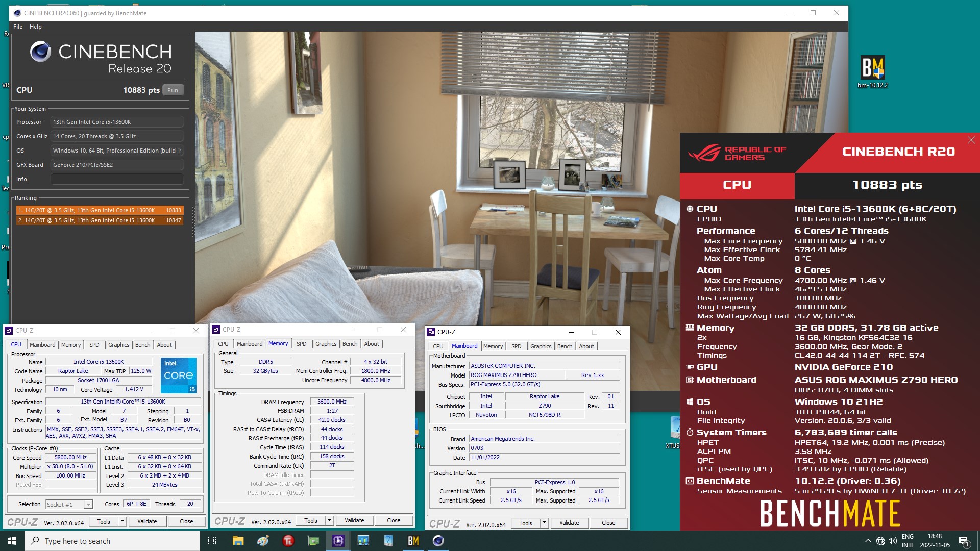Click the System Timers stopwatch icon

(x=690, y=432)
